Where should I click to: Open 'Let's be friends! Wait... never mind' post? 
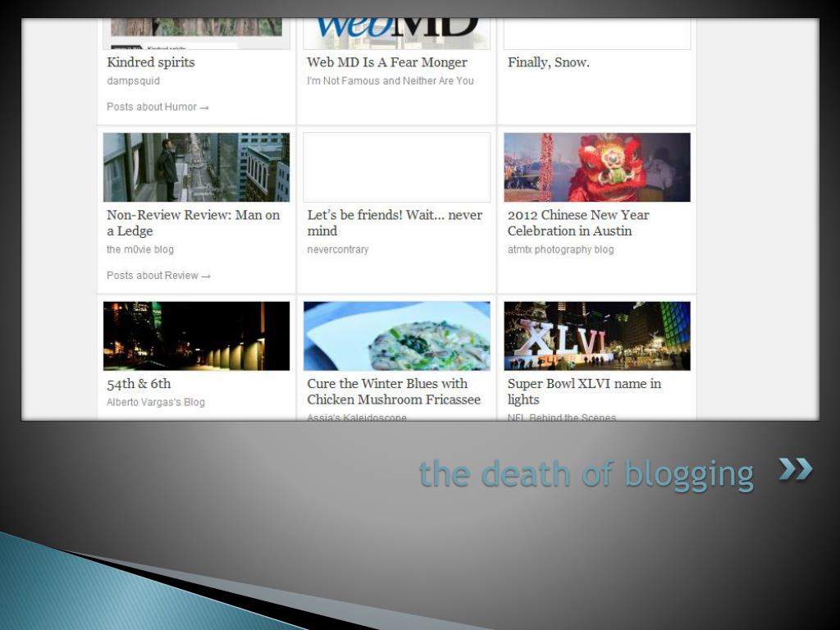point(395,223)
